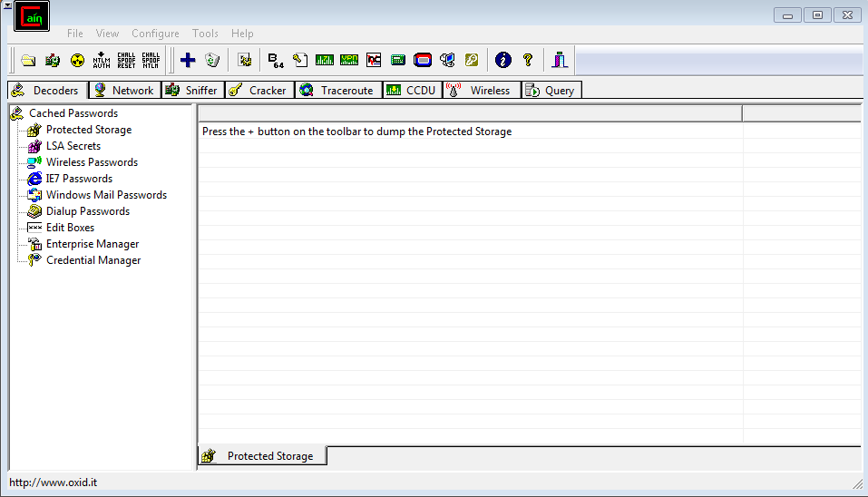Viewport: 868px width, 497px height.
Task: Open the About info icon
Action: [x=503, y=60]
